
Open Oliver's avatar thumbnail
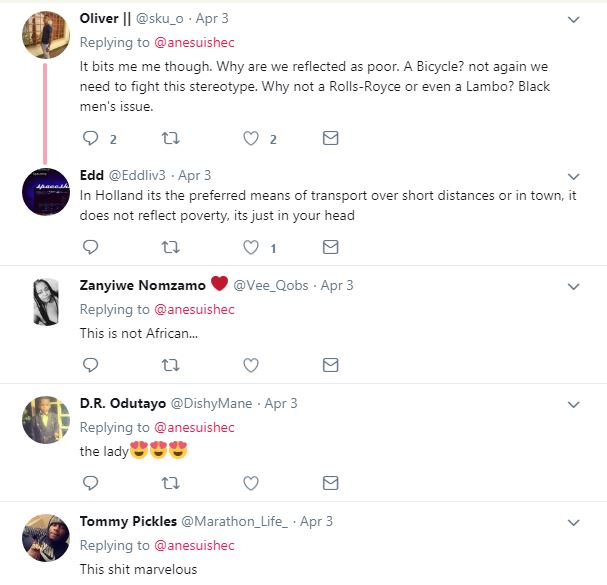(45, 35)
